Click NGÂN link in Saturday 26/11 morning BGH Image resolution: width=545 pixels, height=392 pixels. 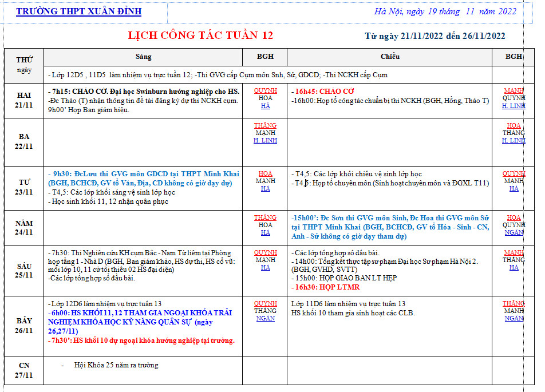(265, 318)
